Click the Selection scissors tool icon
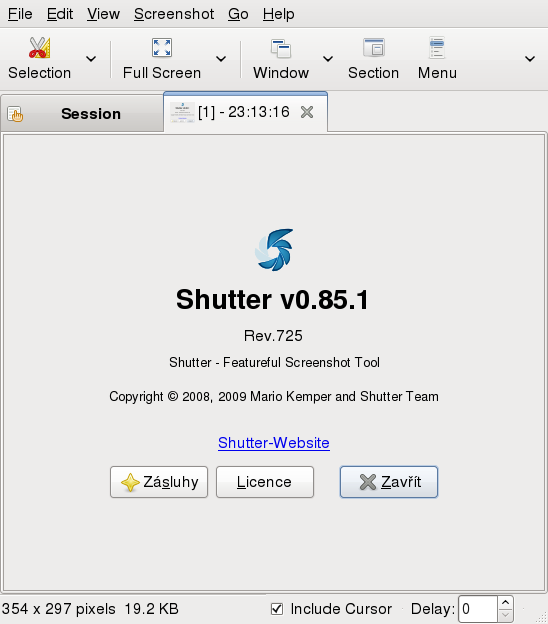 coord(39,48)
